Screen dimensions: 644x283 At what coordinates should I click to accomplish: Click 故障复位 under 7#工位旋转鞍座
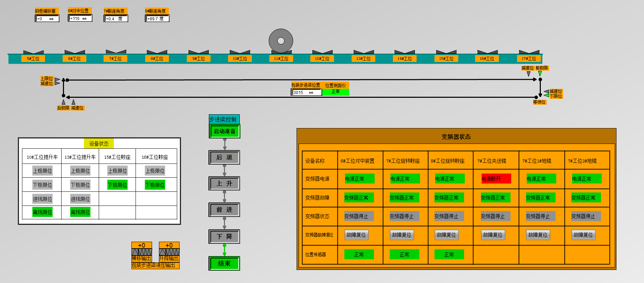tap(402, 235)
